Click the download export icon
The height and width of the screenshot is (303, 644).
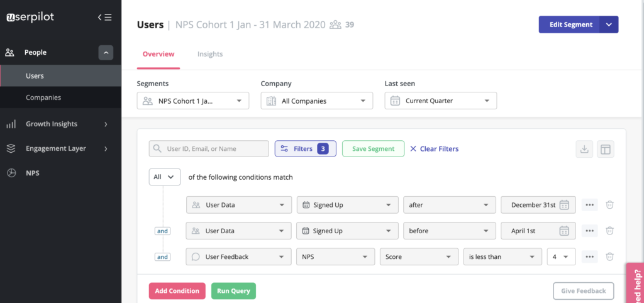pos(584,149)
